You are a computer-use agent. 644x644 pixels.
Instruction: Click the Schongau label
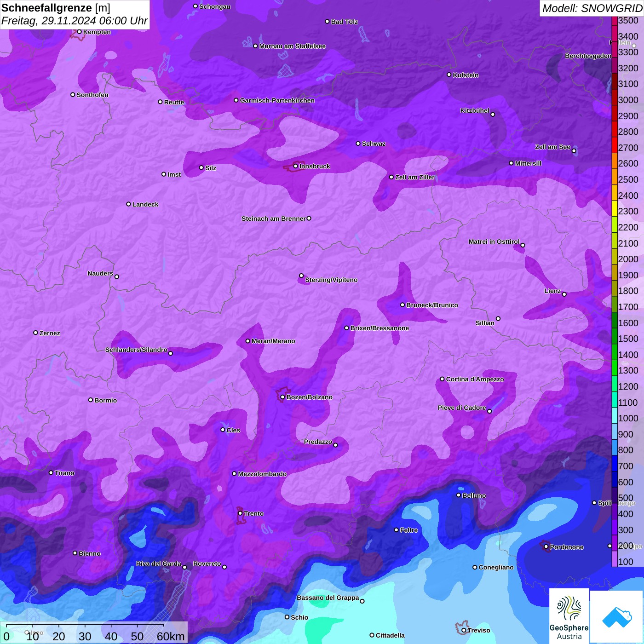215,6
